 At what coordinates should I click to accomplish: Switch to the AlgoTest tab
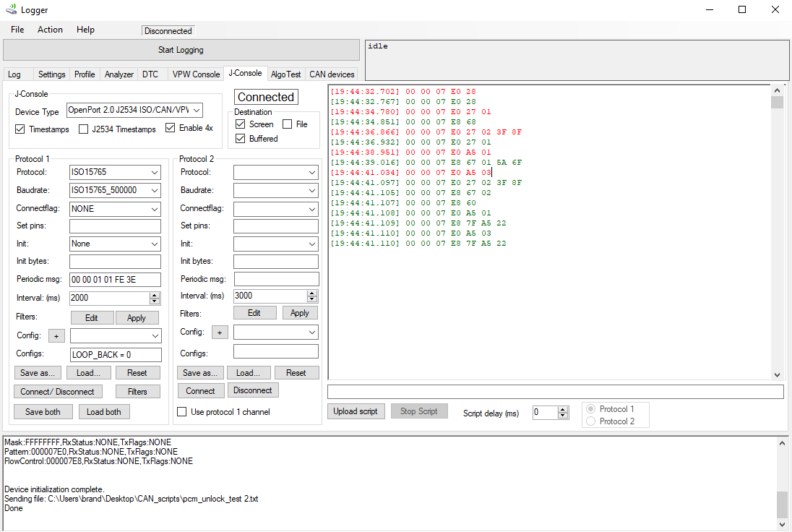286,74
